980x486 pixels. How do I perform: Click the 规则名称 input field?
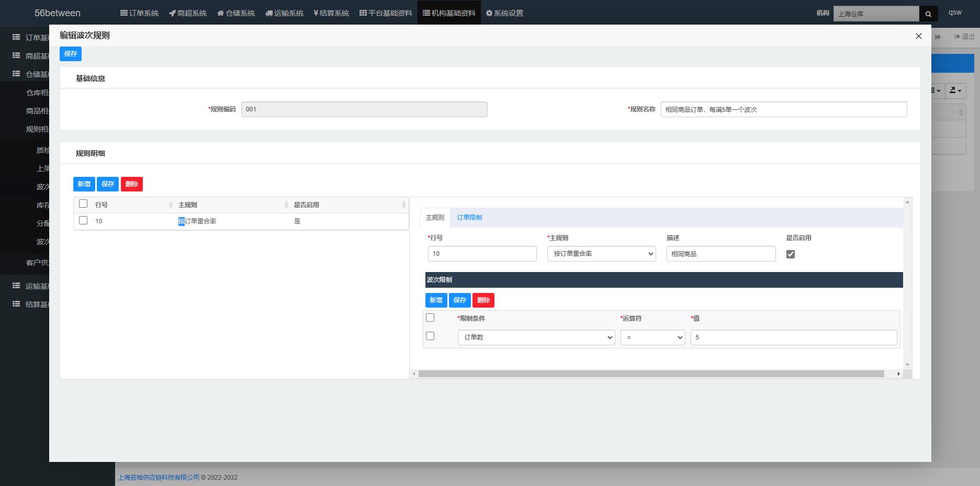click(783, 109)
